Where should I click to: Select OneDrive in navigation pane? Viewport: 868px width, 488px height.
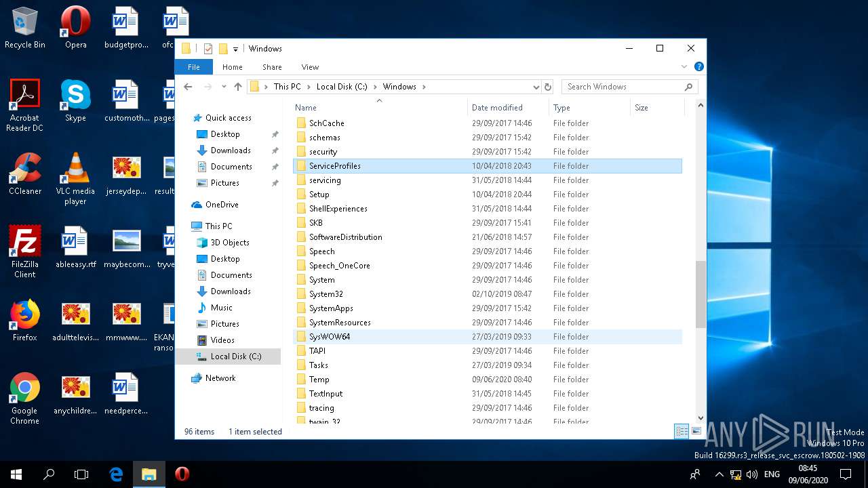click(x=222, y=205)
